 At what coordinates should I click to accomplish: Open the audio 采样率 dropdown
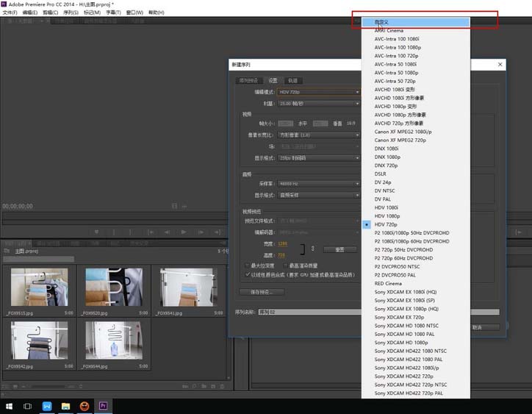319,183
